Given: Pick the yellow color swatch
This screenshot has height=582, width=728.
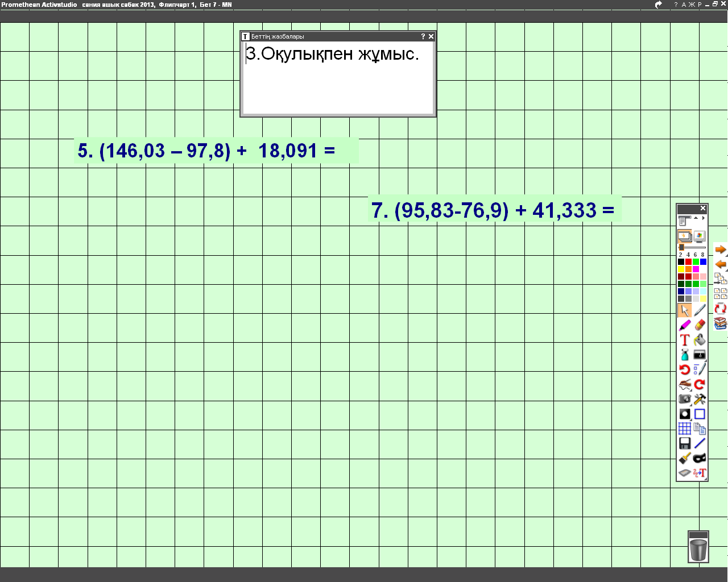Looking at the screenshot, I should click(681, 269).
